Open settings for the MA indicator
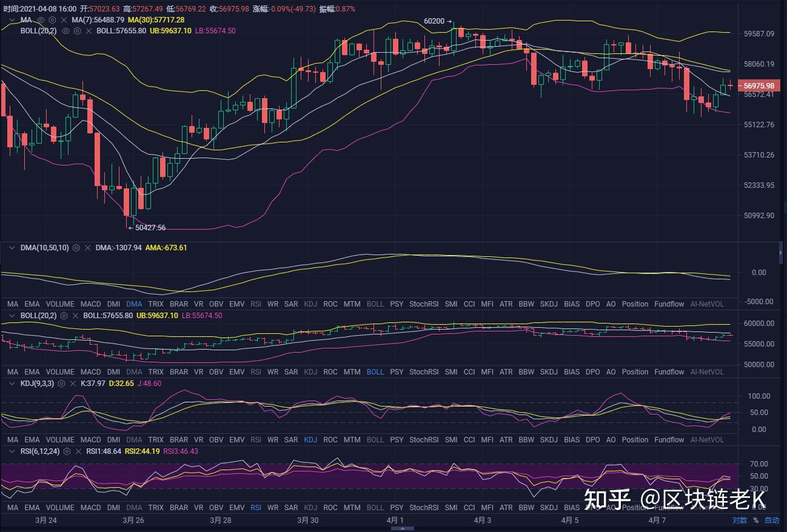 (52, 20)
